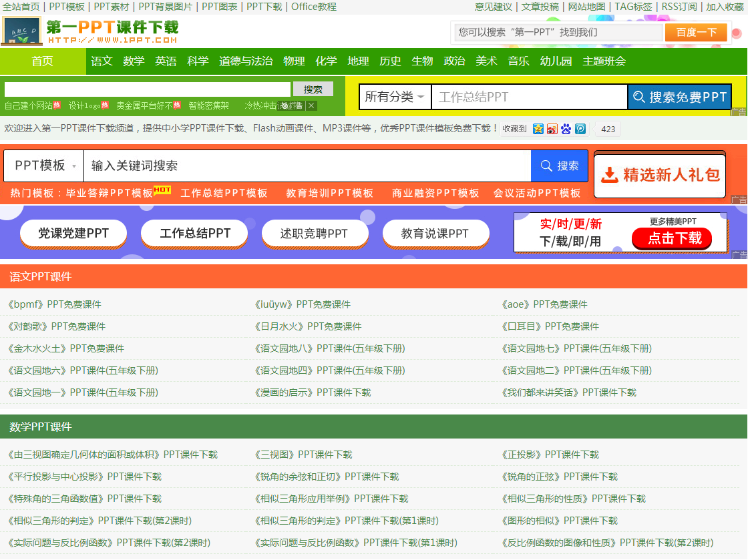The width and height of the screenshot is (748, 560).
Task: Click the 全站首页 top link
Action: coord(21,7)
